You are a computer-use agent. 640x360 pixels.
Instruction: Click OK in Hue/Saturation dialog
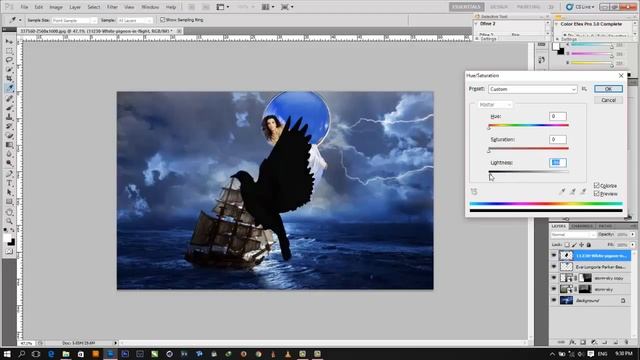click(x=608, y=89)
